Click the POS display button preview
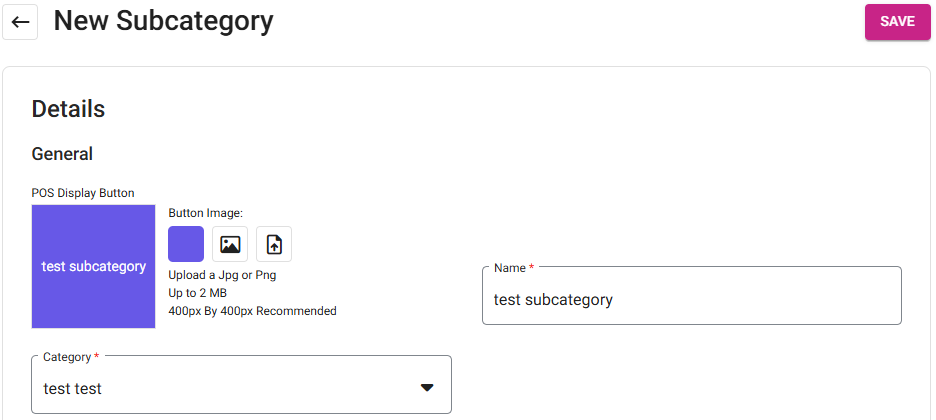The width and height of the screenshot is (936, 420). [x=93, y=267]
